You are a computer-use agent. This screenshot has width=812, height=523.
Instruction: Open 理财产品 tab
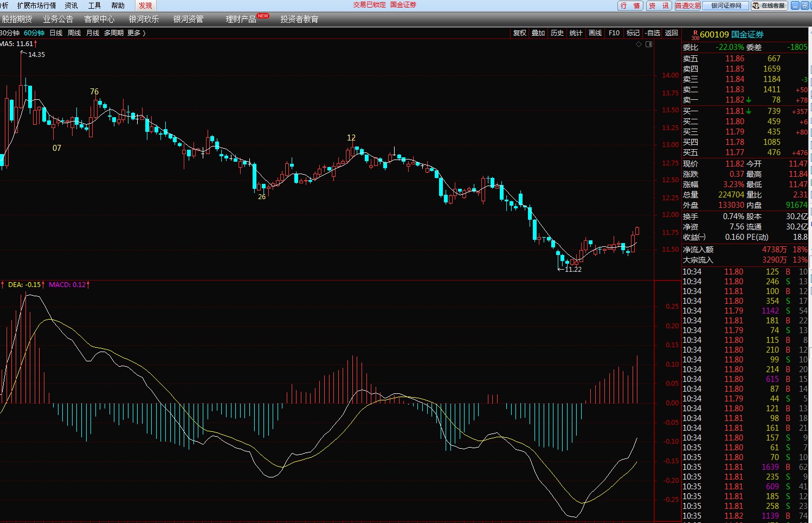[x=241, y=19]
